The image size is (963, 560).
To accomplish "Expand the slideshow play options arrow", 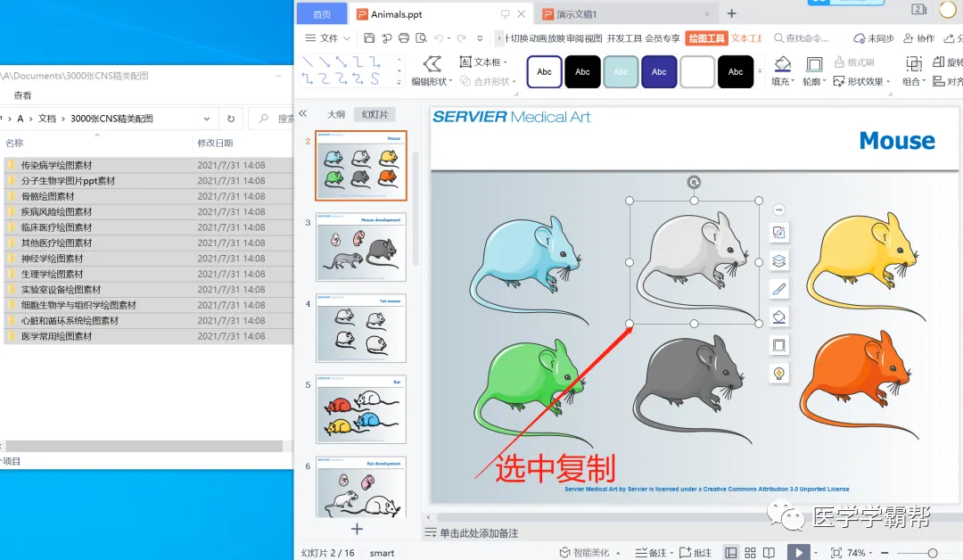I will tap(816, 553).
